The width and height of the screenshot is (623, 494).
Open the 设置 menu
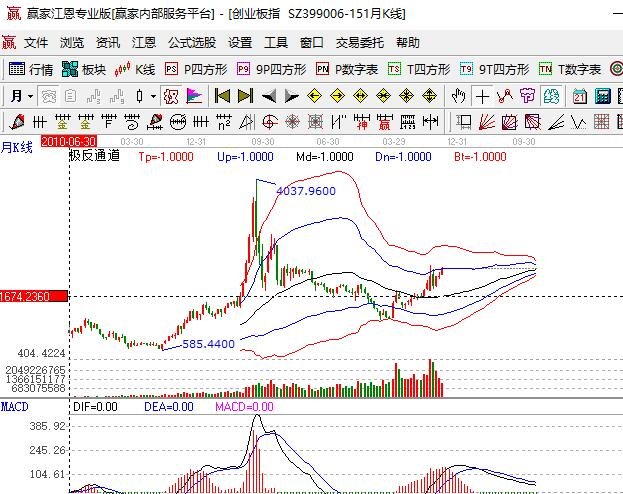pos(240,43)
